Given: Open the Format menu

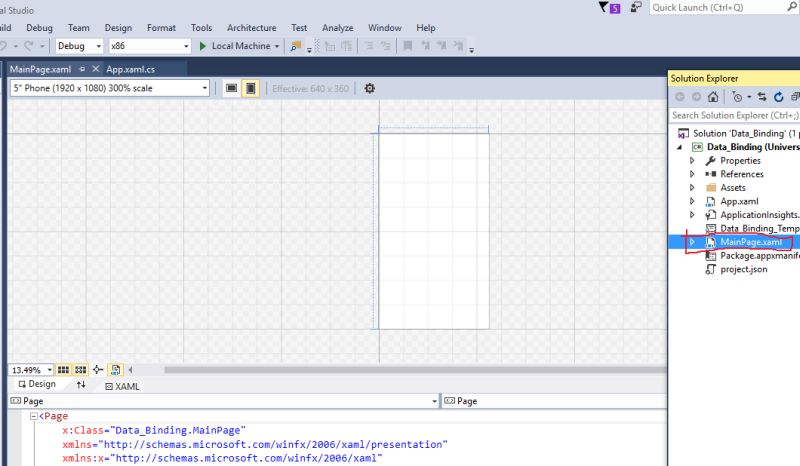Looking at the screenshot, I should pos(161,28).
